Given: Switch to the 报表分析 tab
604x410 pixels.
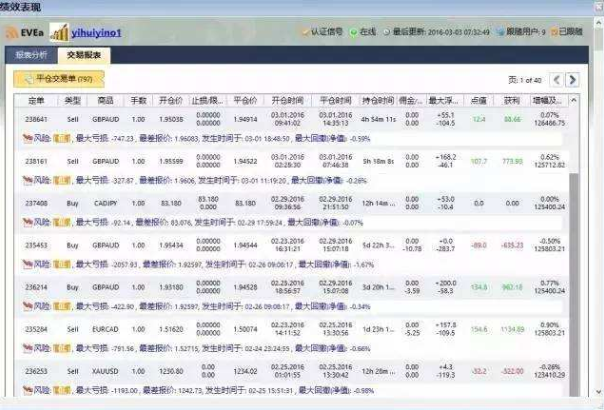Looking at the screenshot, I should [x=32, y=55].
